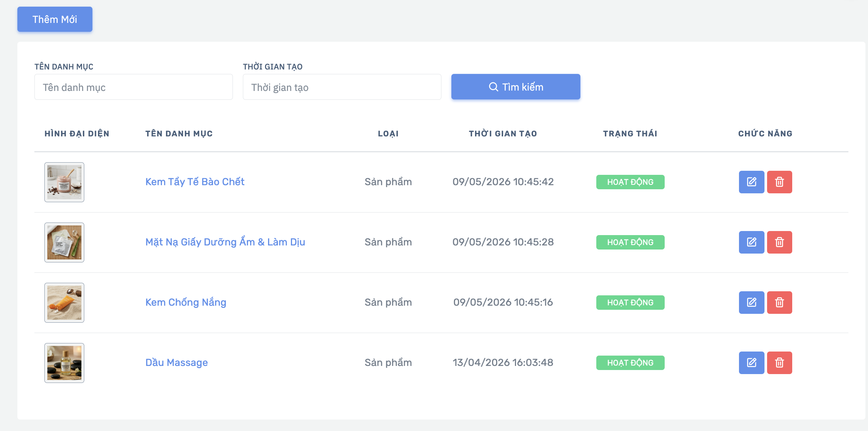Edit the Kem Tẩy Tế Bào Chết category
The image size is (868, 431).
pyautogui.click(x=752, y=182)
